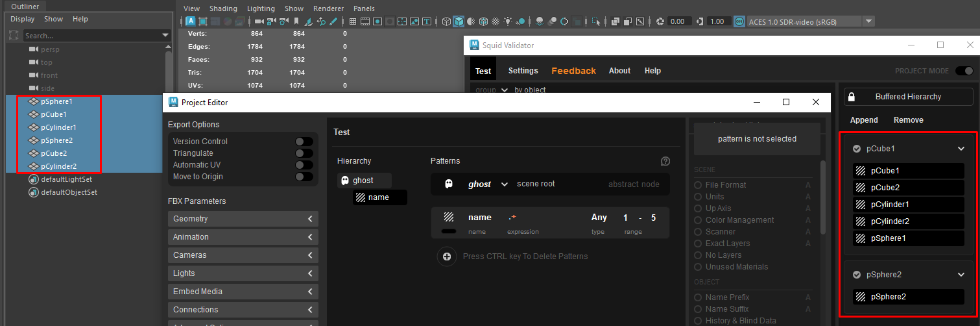This screenshot has width=980, height=326.
Task: Open the Shading viewport menu
Action: [223, 8]
